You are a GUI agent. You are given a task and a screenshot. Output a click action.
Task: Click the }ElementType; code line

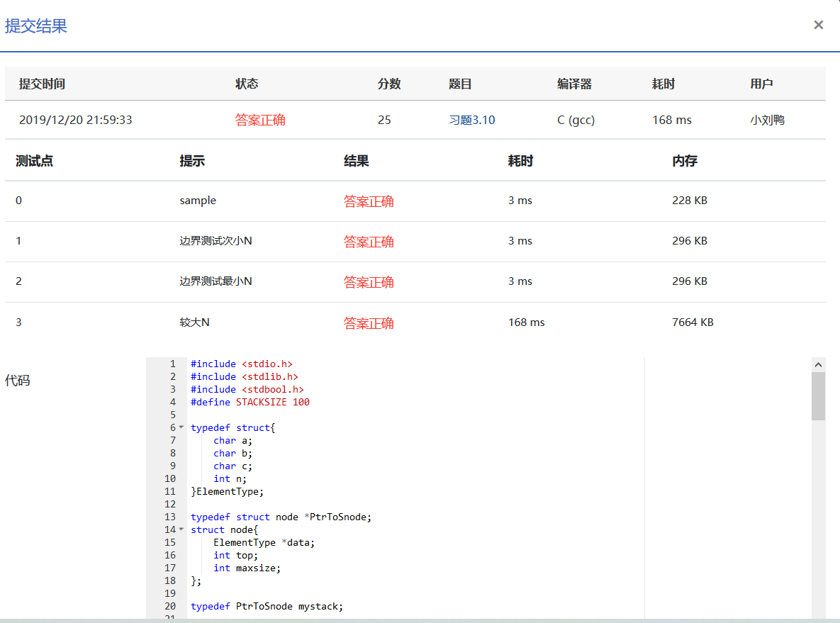pos(227,491)
